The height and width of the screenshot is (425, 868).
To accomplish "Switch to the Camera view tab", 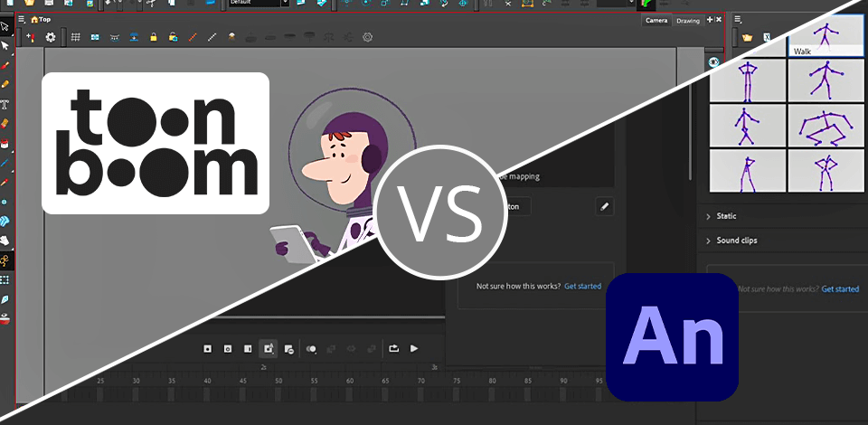I will (656, 21).
